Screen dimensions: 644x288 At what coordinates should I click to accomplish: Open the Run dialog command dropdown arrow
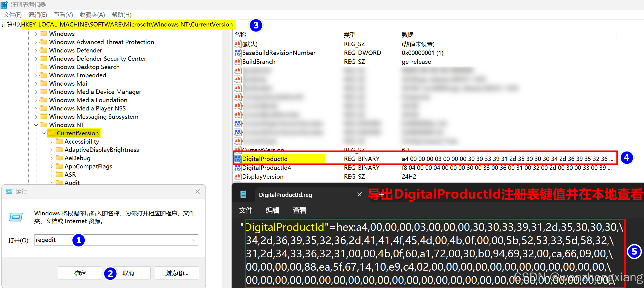click(x=194, y=240)
